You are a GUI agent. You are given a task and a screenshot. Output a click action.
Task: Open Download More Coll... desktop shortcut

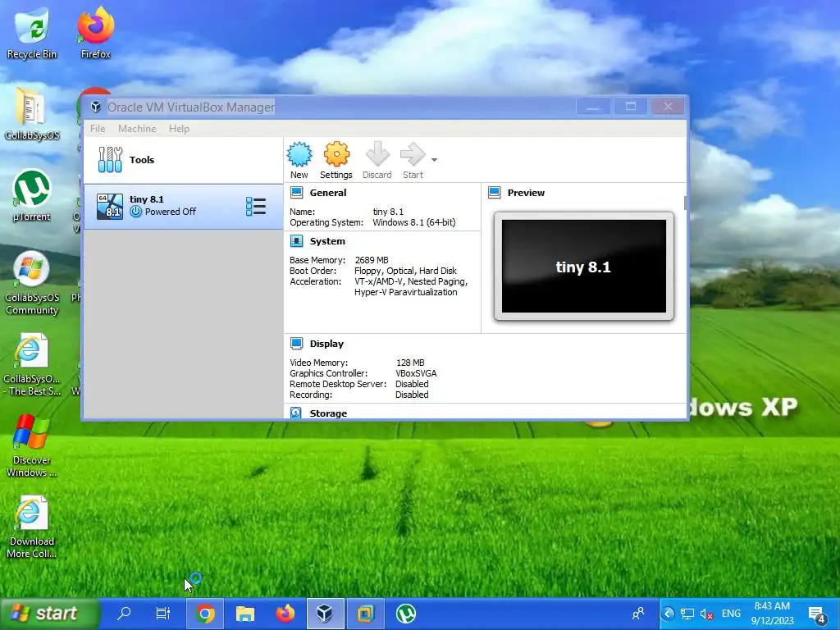point(32,527)
